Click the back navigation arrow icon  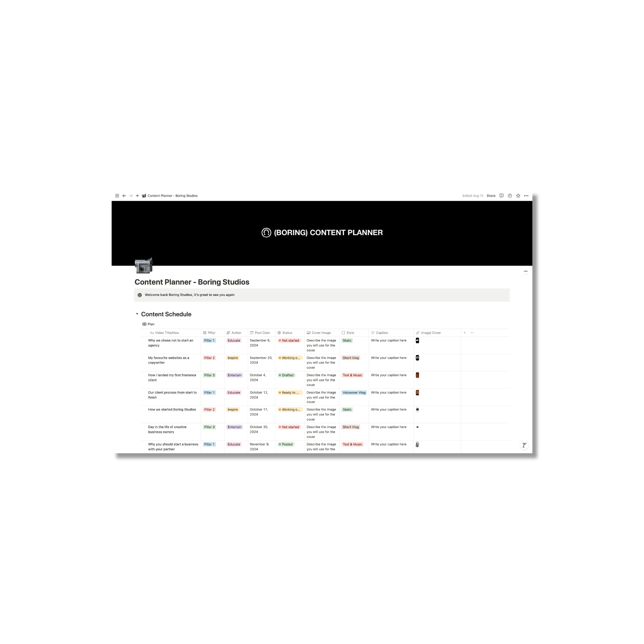[x=125, y=195]
